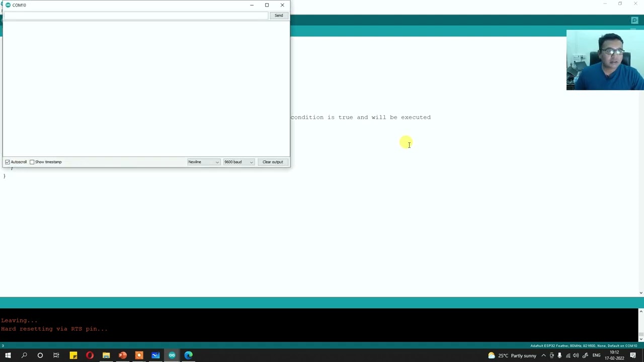This screenshot has height=362, width=644.
Task: Click the code comment 'condition is true and will be executed'
Action: coord(360,117)
